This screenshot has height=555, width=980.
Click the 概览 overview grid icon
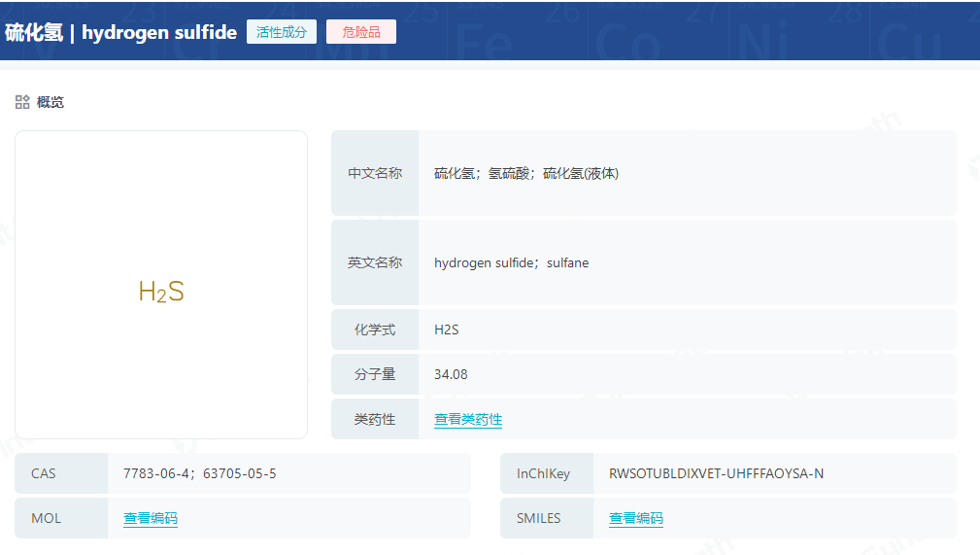point(22,102)
